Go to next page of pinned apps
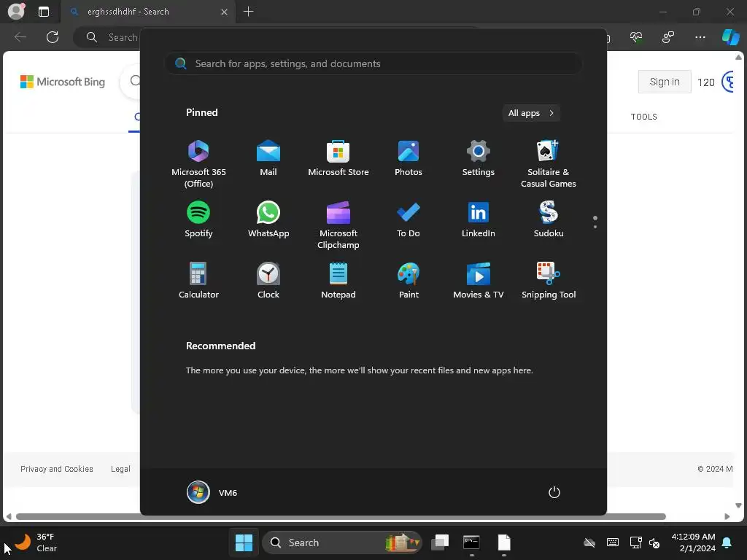 (595, 227)
